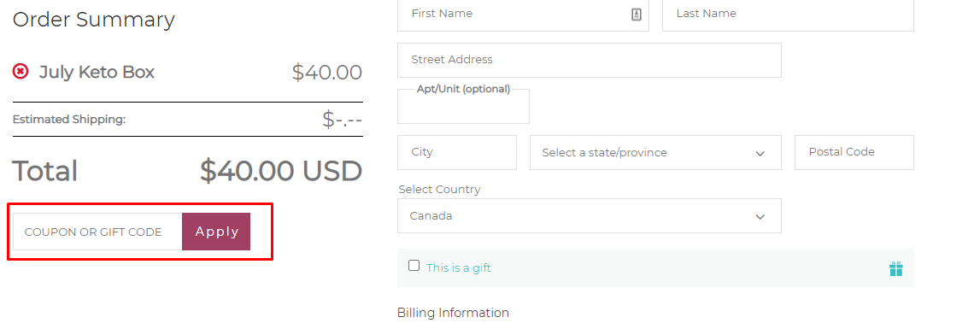This screenshot has width=980, height=329.
Task: Click into the First Name field
Action: (523, 14)
